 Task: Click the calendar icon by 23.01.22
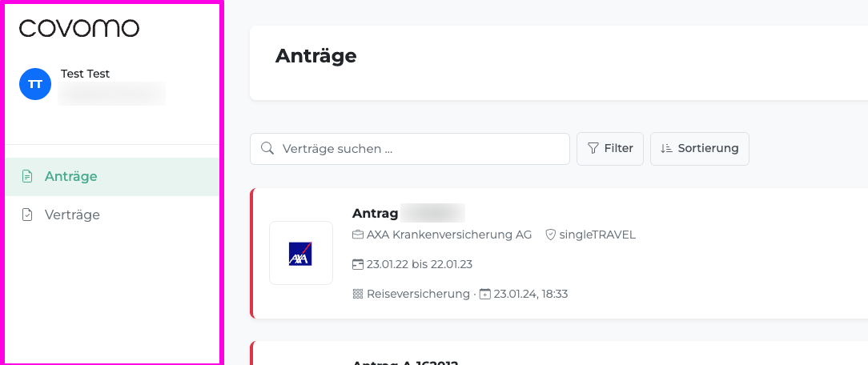pos(358,264)
